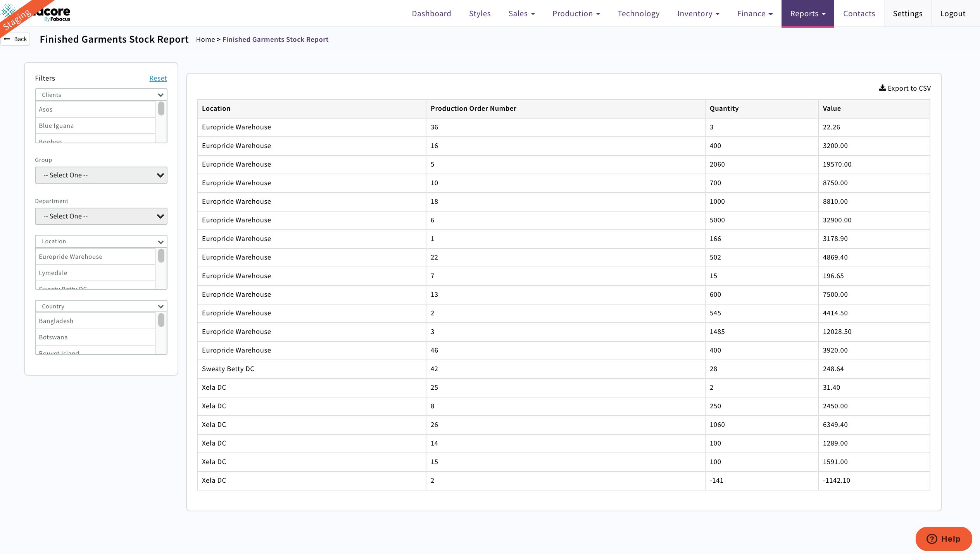The width and height of the screenshot is (980, 554).
Task: Open the Settings page
Action: tap(908, 13)
